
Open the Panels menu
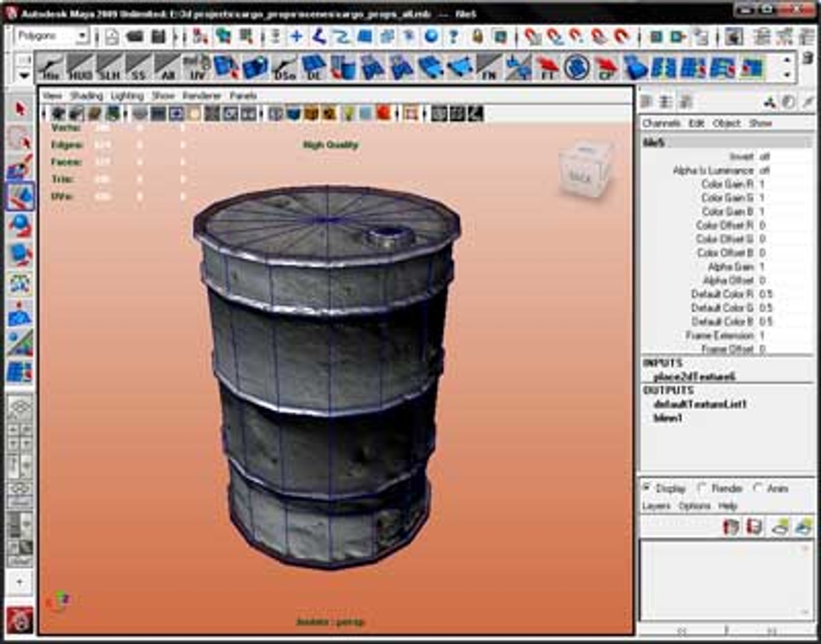point(243,95)
